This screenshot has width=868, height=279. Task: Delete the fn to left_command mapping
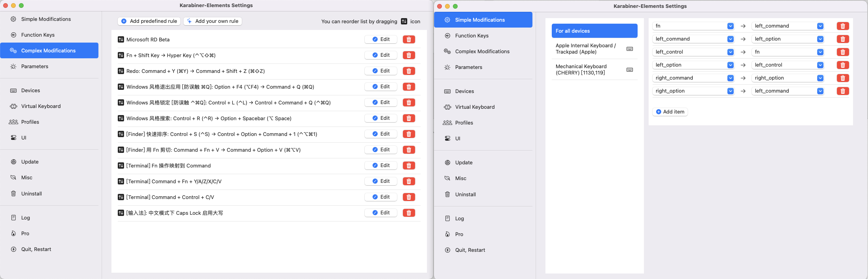click(x=842, y=26)
